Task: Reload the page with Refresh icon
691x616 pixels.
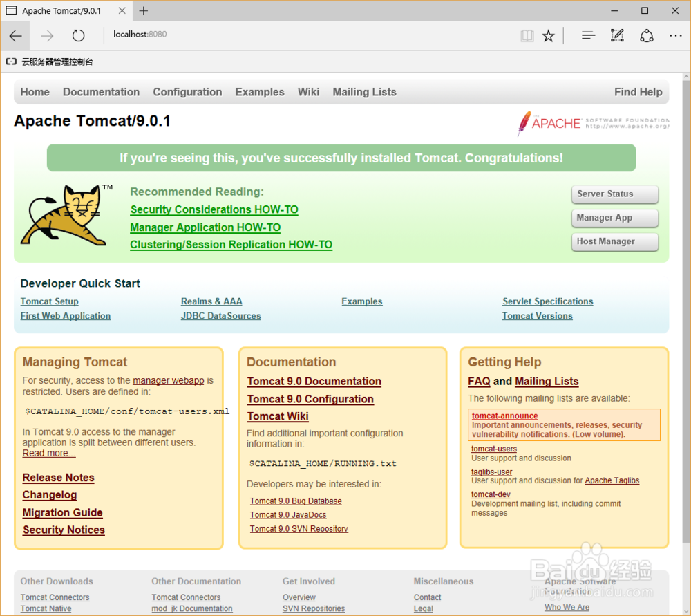Action: 78,35
